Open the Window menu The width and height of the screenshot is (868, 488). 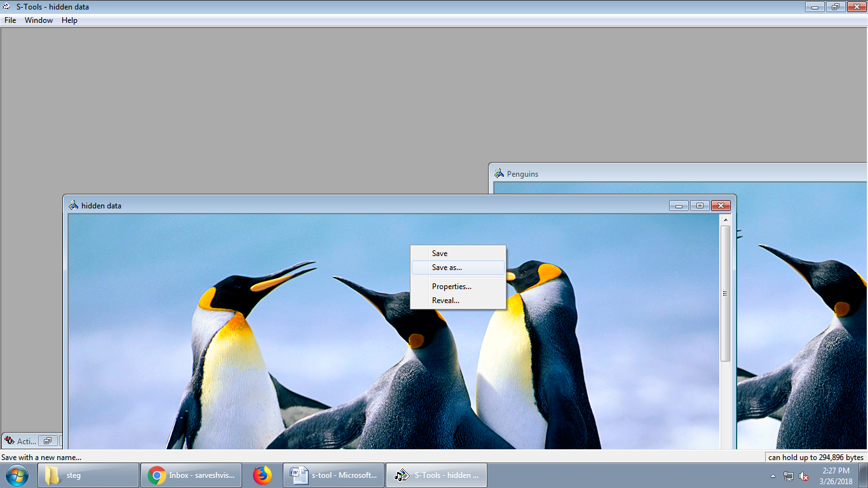coord(39,20)
